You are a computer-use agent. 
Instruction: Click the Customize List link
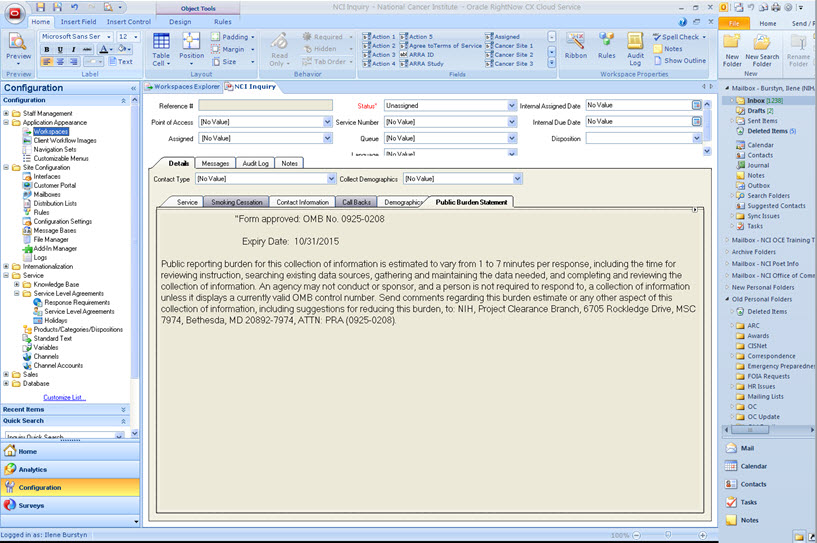[64, 397]
